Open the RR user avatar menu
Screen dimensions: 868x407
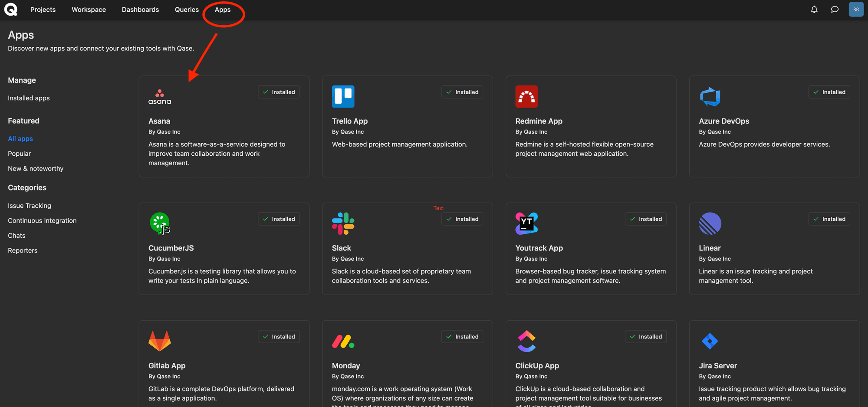pos(856,9)
